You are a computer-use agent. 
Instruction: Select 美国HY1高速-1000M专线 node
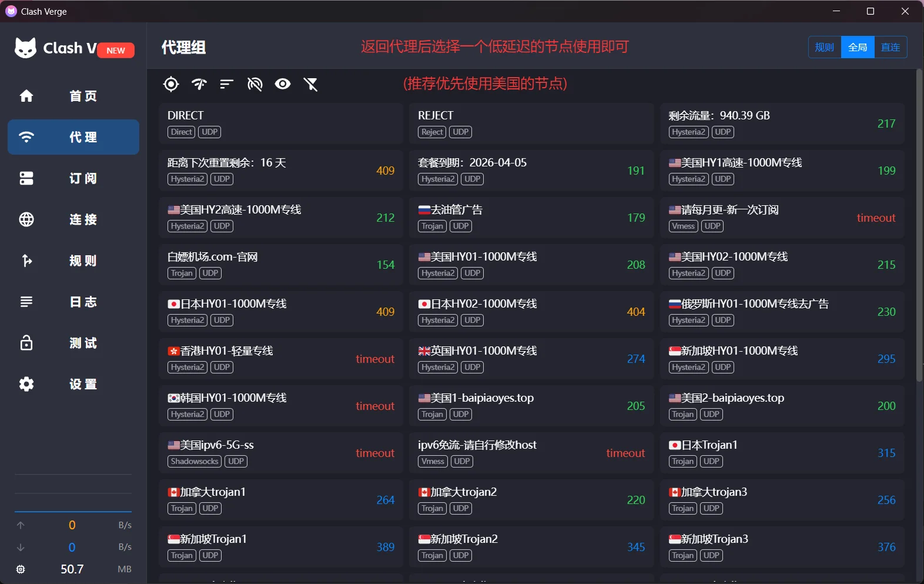[782, 171]
